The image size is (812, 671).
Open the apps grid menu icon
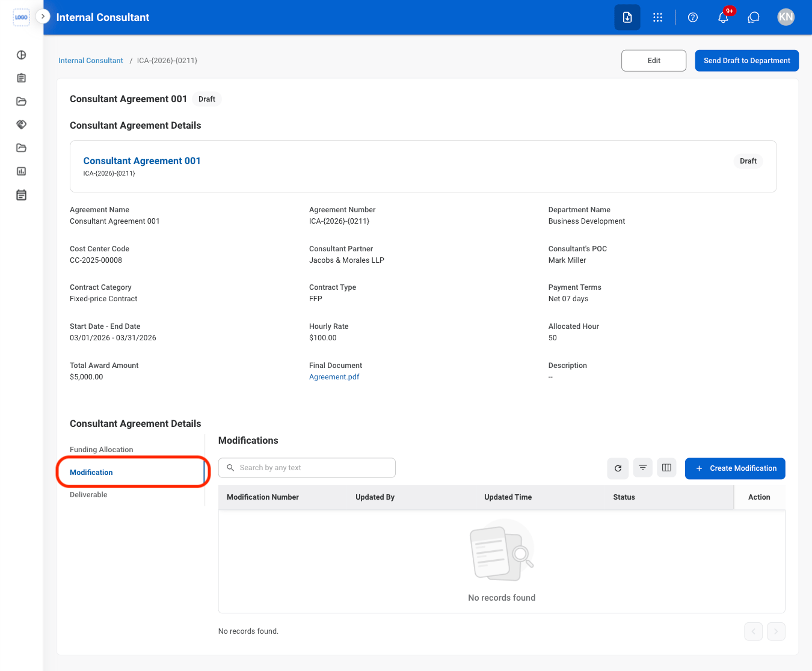coord(657,17)
